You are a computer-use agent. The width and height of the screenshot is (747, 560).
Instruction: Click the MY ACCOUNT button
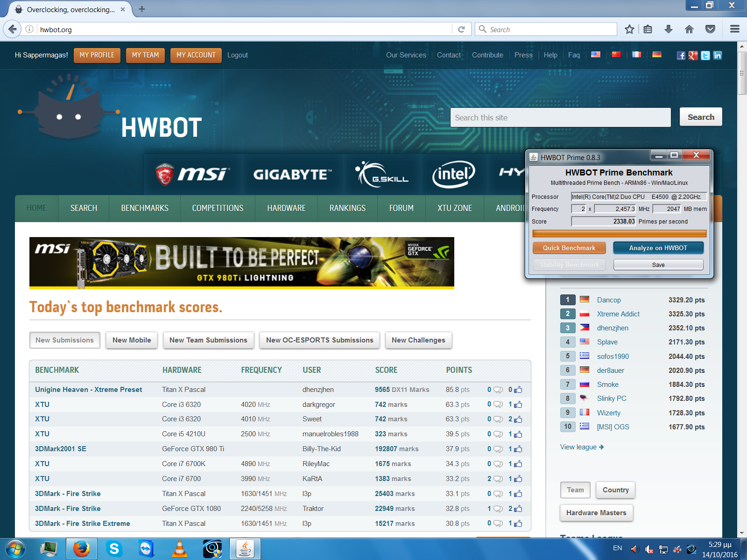click(x=196, y=55)
